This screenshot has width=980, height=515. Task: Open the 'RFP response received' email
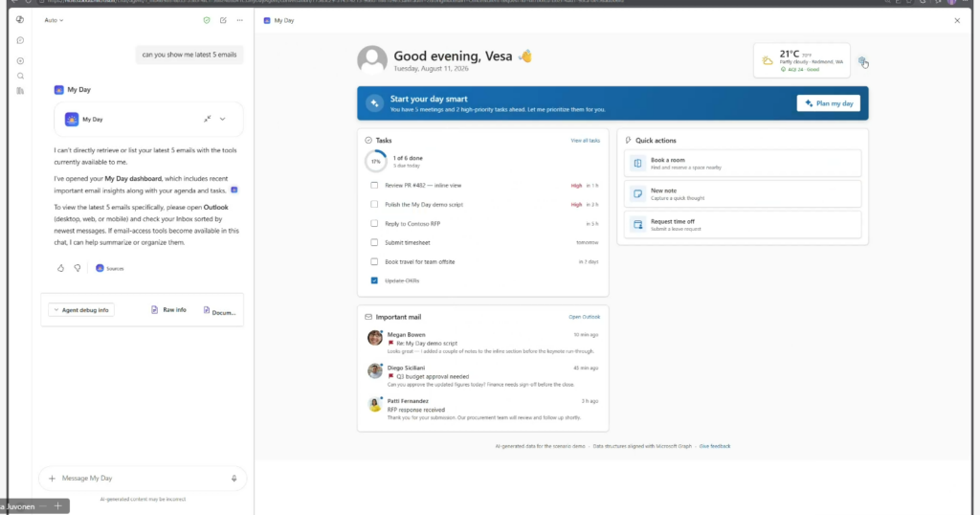(482, 410)
